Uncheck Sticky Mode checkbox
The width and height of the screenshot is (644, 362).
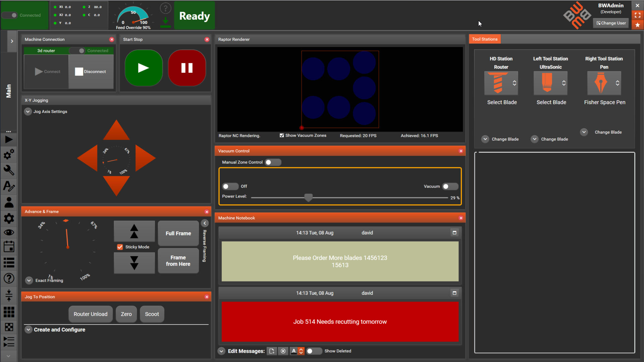[x=120, y=247]
